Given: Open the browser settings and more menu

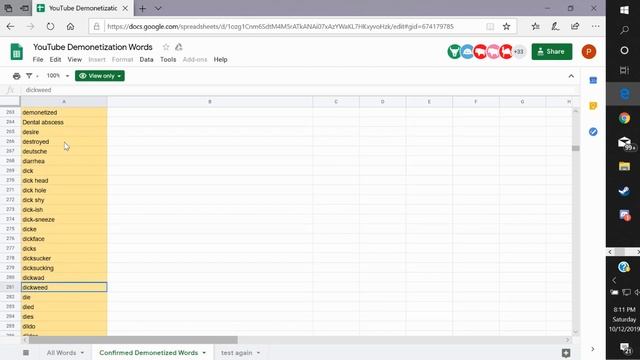Looking at the screenshot, I should (x=596, y=27).
